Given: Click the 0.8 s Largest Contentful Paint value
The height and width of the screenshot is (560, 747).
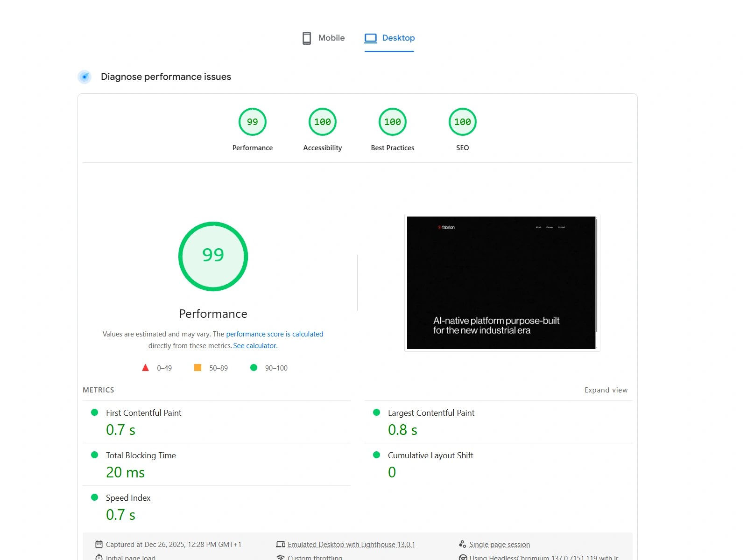Looking at the screenshot, I should pyautogui.click(x=402, y=430).
